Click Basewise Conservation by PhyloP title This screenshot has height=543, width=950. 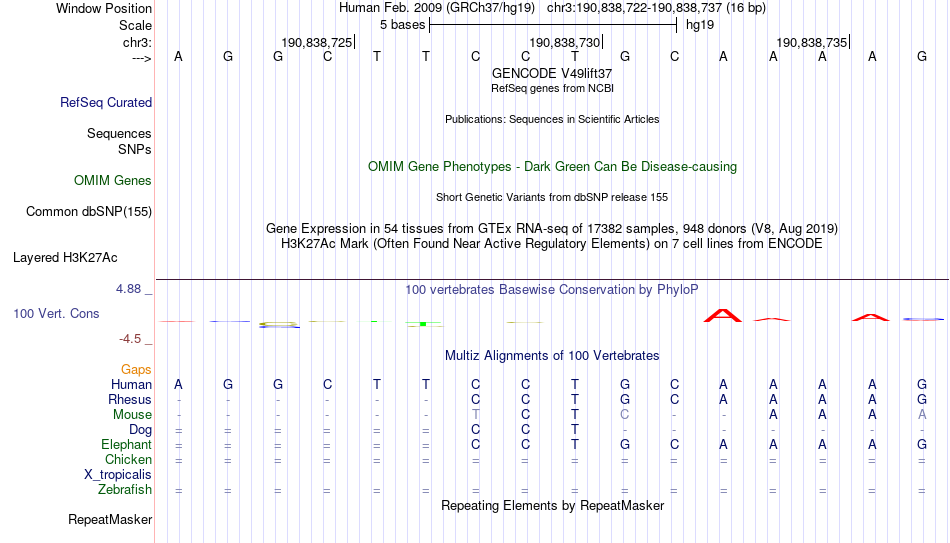tap(552, 290)
